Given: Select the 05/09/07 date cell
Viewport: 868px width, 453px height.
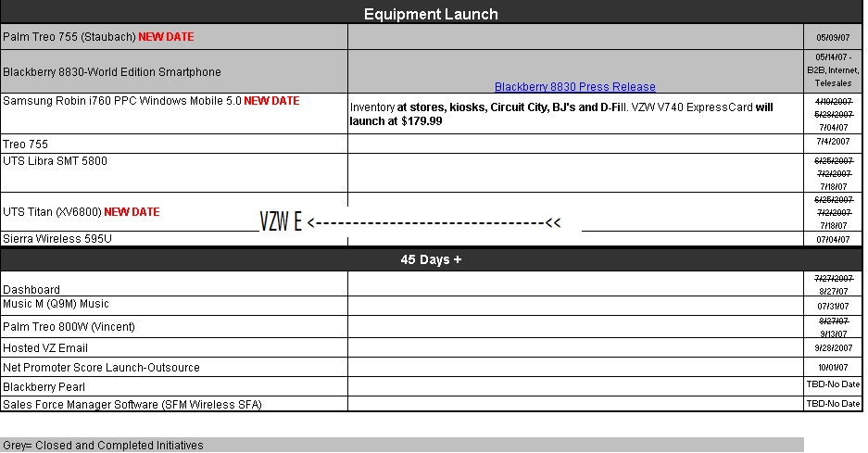Looking at the screenshot, I should coord(833,37).
